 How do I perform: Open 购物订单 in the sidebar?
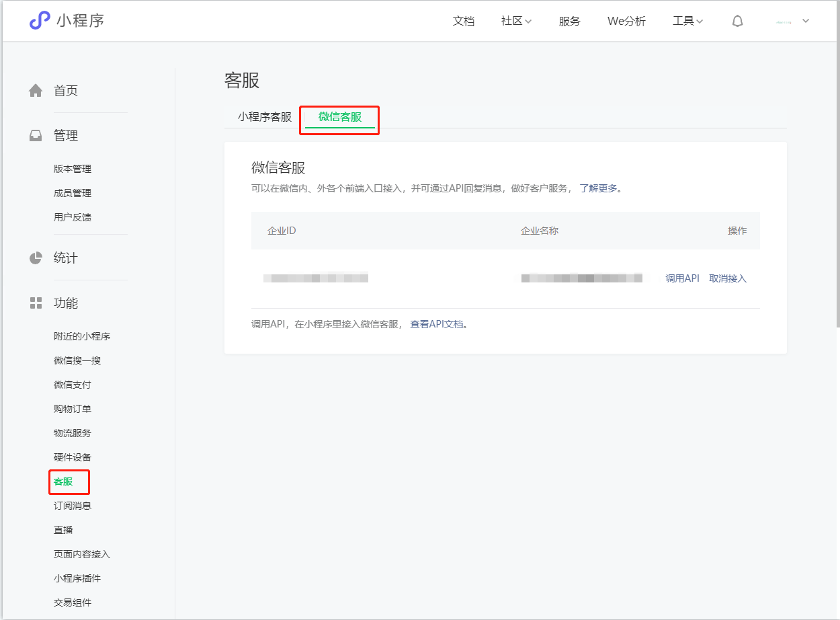pyautogui.click(x=73, y=409)
